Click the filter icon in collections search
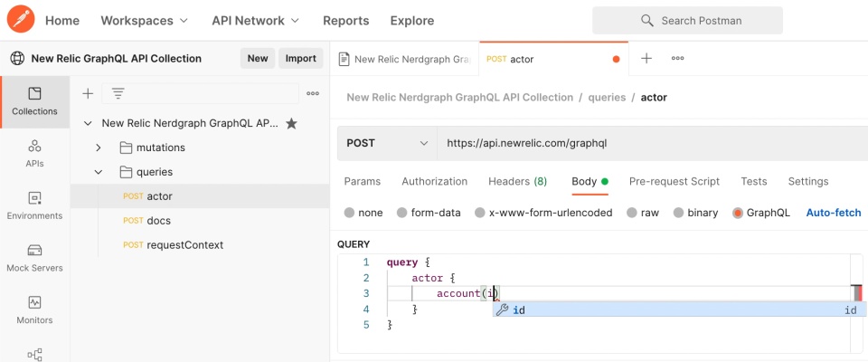Image resolution: width=868 pixels, height=362 pixels. 118,94
